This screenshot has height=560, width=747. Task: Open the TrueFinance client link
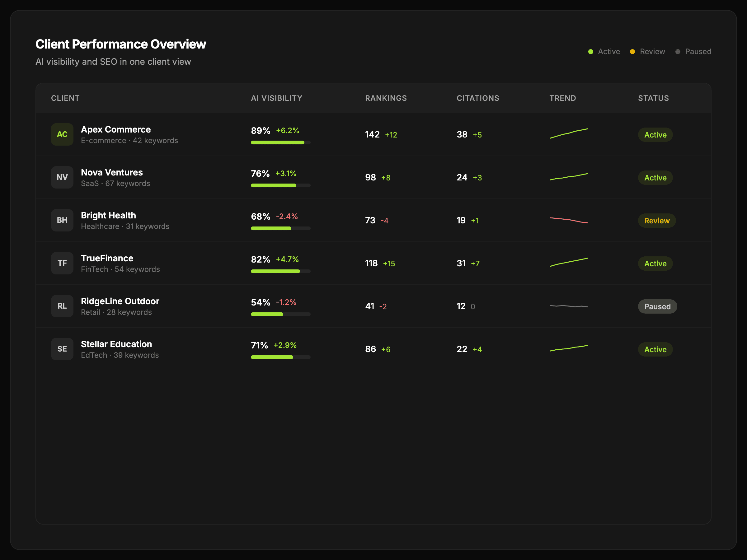pyautogui.click(x=107, y=258)
